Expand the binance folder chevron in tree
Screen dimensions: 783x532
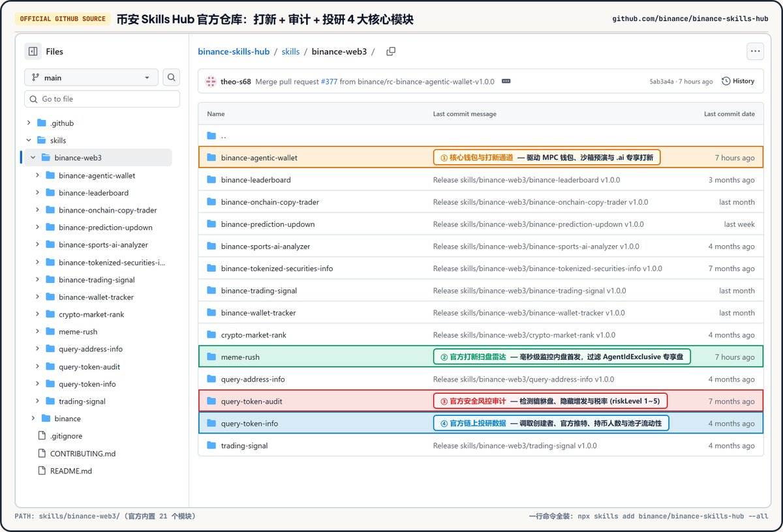[33, 419]
